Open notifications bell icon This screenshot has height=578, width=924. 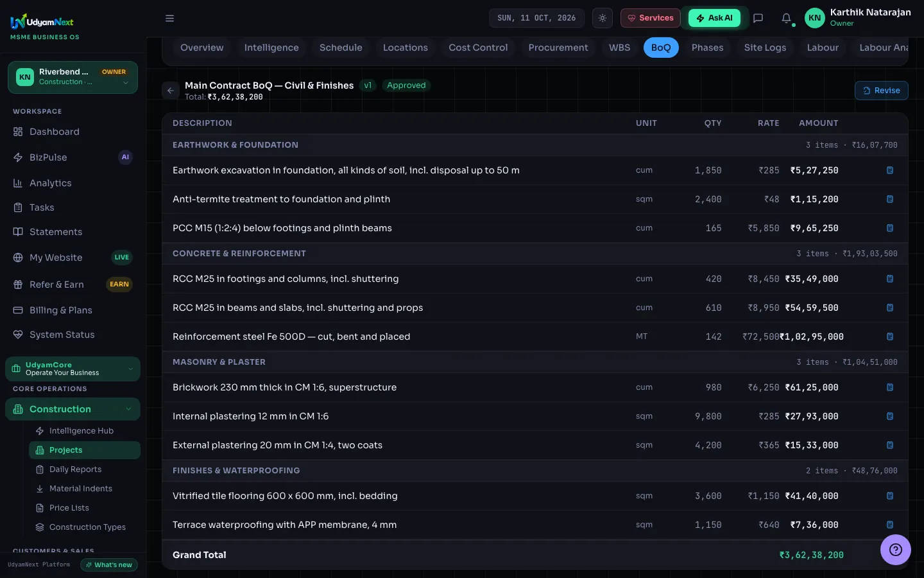coord(786,18)
